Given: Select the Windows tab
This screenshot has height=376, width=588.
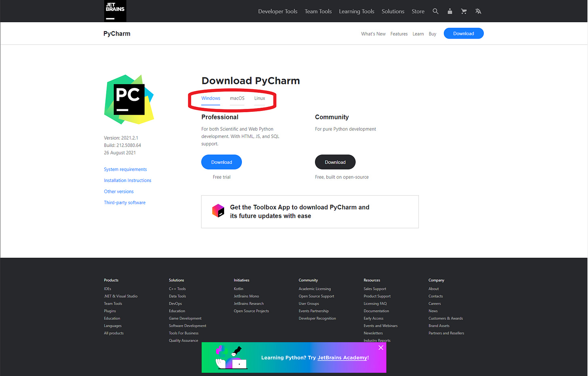Looking at the screenshot, I should (x=211, y=98).
